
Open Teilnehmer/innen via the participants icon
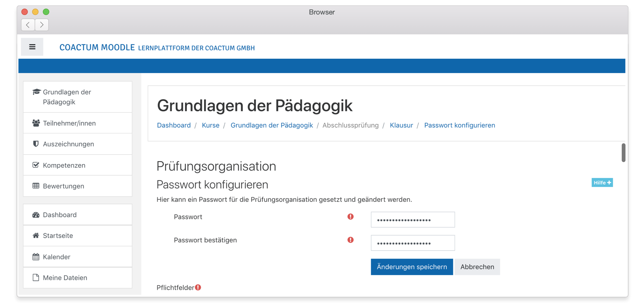point(36,123)
